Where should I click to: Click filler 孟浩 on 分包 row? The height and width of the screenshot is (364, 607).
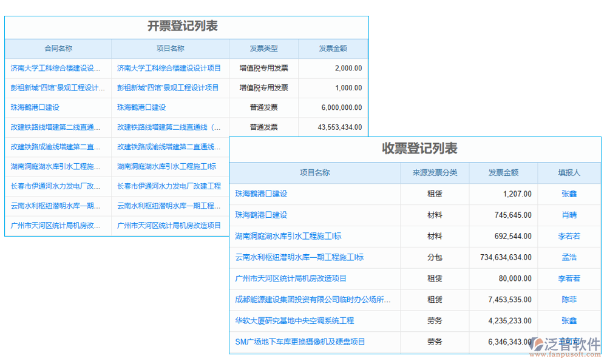(x=568, y=257)
